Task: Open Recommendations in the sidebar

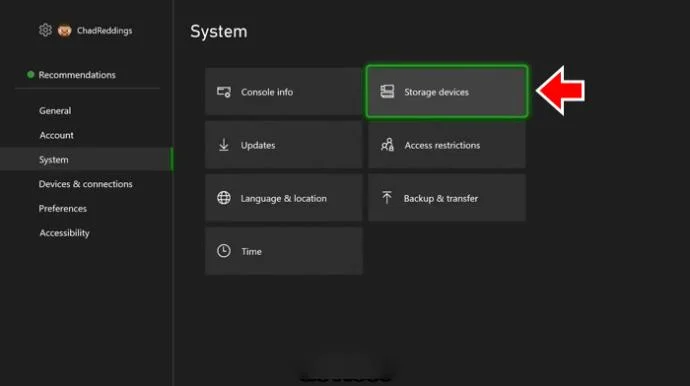Action: pos(77,75)
